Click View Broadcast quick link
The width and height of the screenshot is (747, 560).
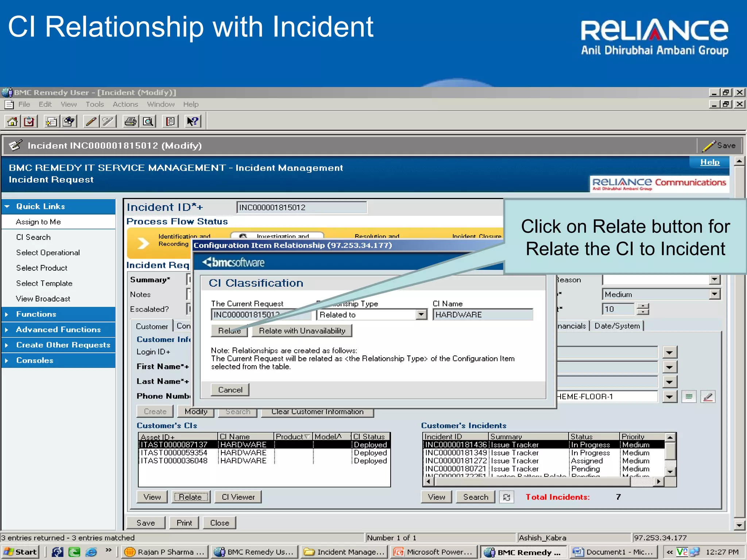43,299
